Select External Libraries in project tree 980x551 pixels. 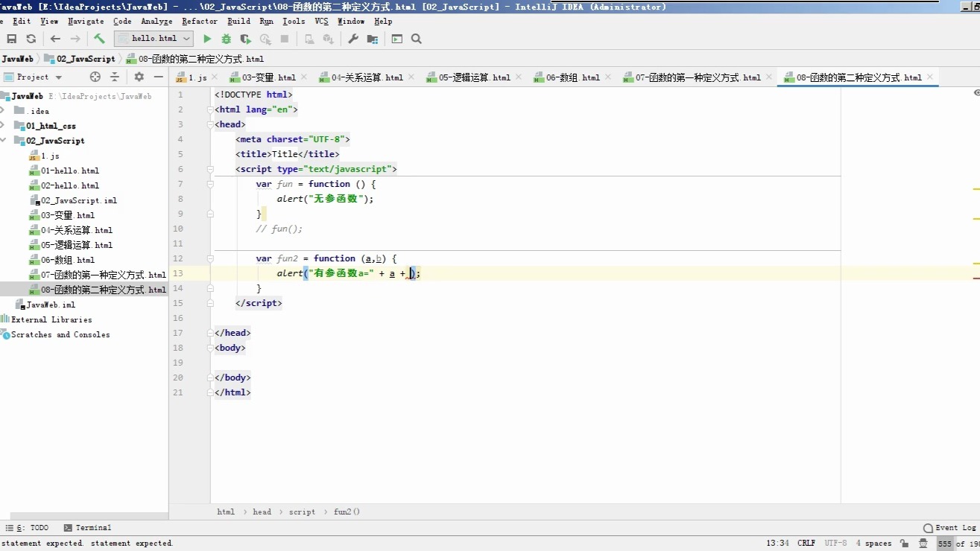(x=51, y=319)
